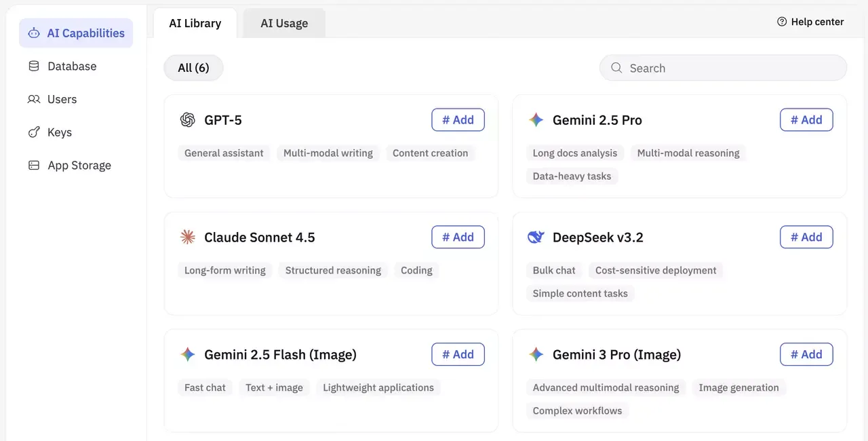Click the DeepSeek whale logo
The height and width of the screenshot is (441, 868).
point(536,237)
